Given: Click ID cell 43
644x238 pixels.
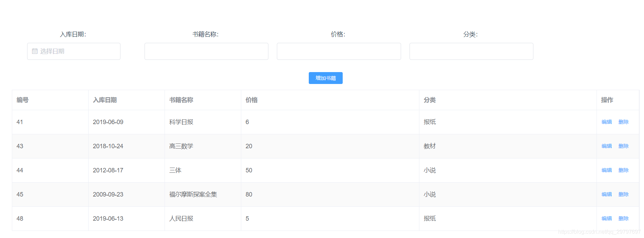Looking at the screenshot, I should [x=50, y=146].
